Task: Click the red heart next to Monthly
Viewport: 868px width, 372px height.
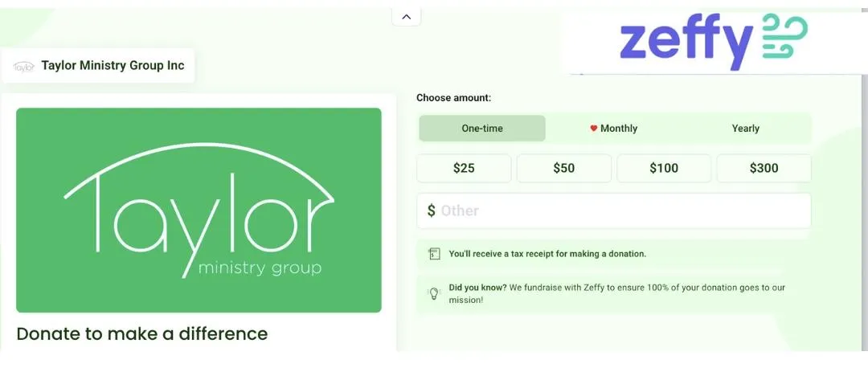Action: (593, 129)
